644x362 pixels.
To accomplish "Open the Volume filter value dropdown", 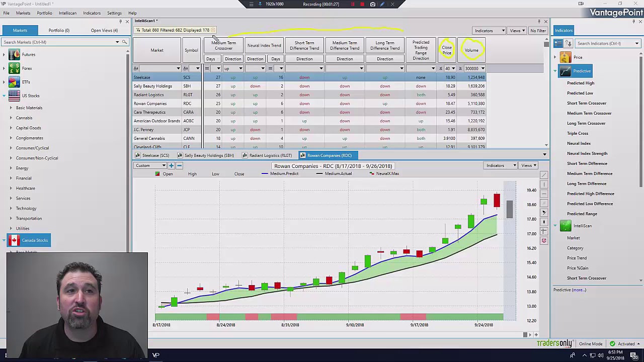I will [482, 68].
